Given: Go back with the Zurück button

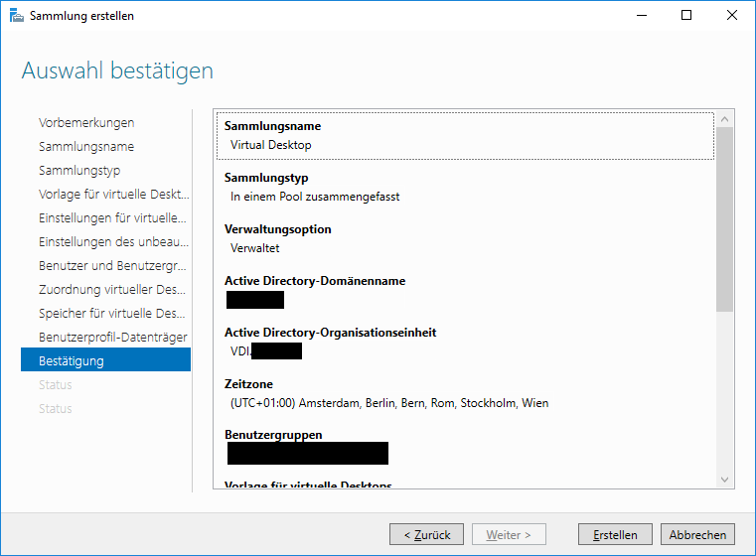Looking at the screenshot, I should tap(426, 534).
